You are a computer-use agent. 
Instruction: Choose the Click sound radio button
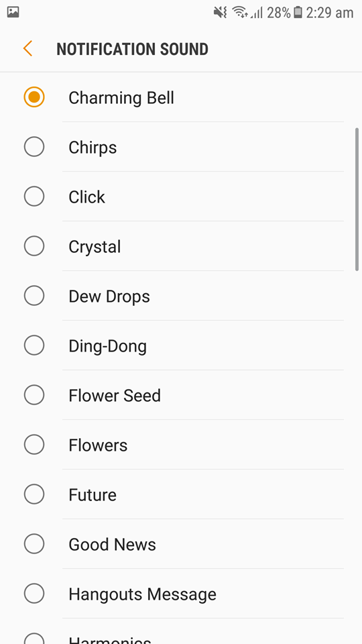point(34,197)
